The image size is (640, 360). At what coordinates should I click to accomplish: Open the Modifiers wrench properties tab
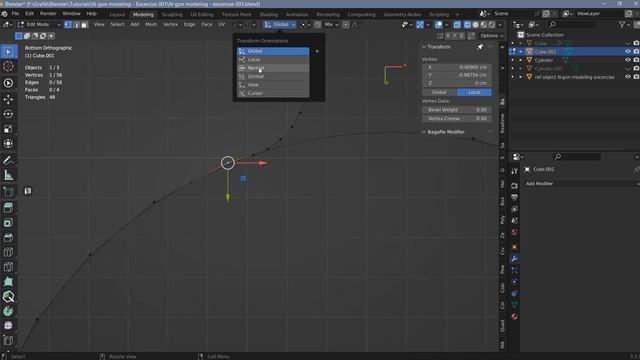(x=514, y=259)
